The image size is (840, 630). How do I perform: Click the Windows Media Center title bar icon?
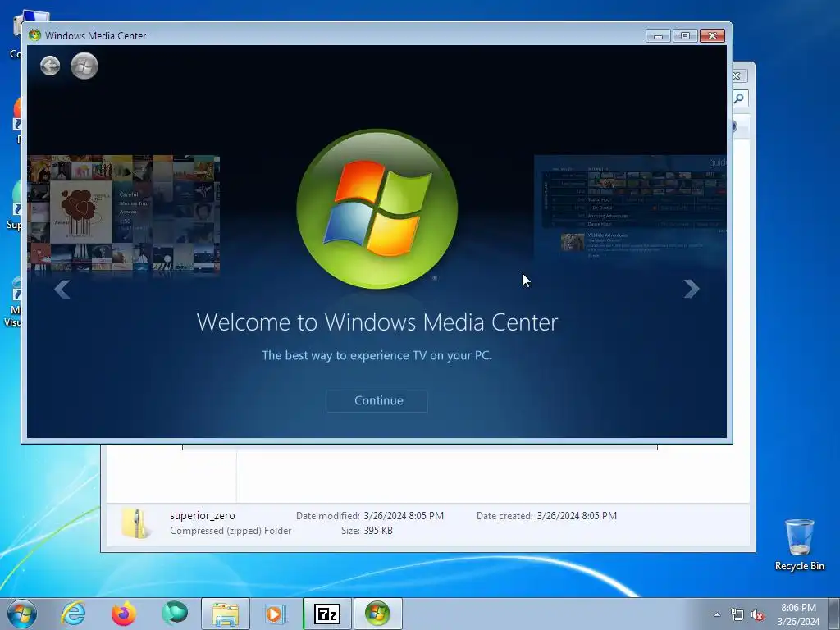click(34, 35)
